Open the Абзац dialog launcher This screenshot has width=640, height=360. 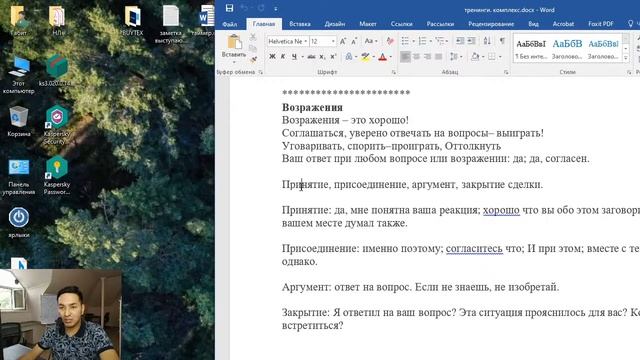pyautogui.click(x=506, y=72)
